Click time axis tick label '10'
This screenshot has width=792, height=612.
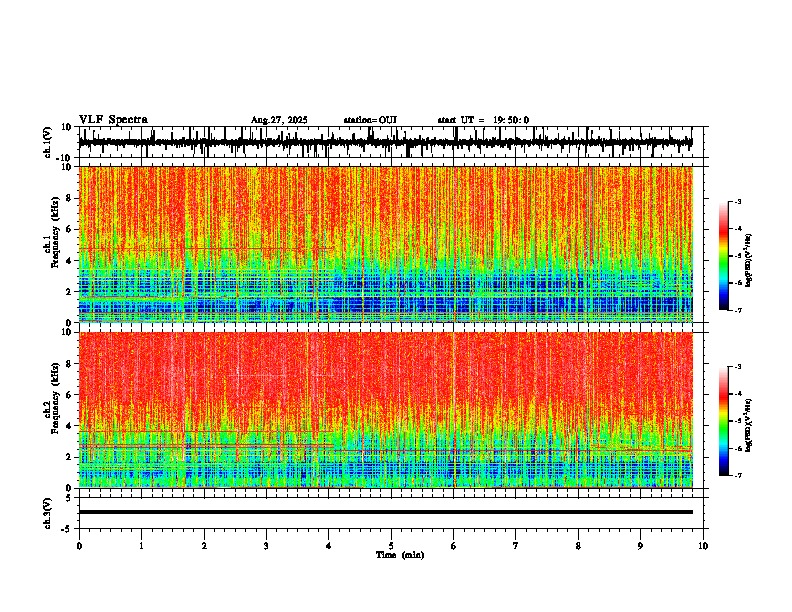pyautogui.click(x=703, y=546)
